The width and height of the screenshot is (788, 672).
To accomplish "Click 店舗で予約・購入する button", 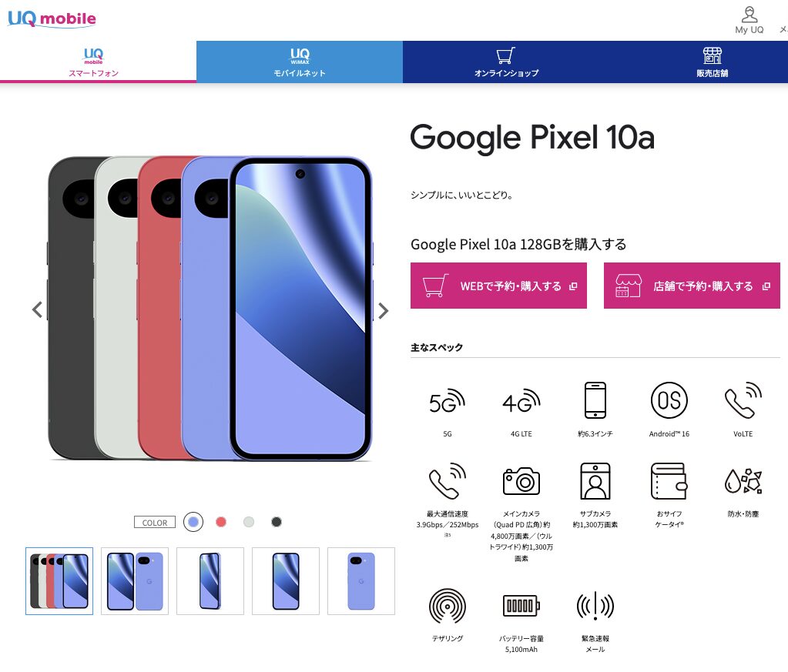I will pos(692,286).
